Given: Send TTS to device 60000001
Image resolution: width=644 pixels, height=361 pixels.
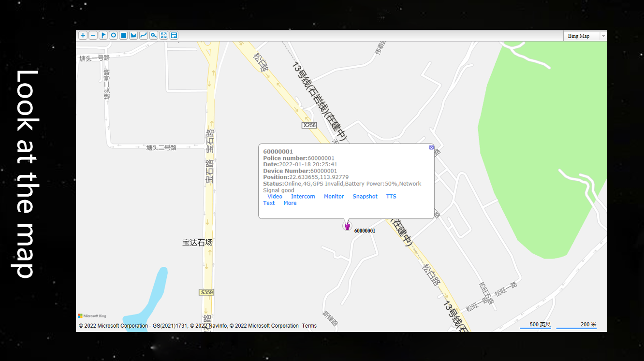Looking at the screenshot, I should 391,196.
